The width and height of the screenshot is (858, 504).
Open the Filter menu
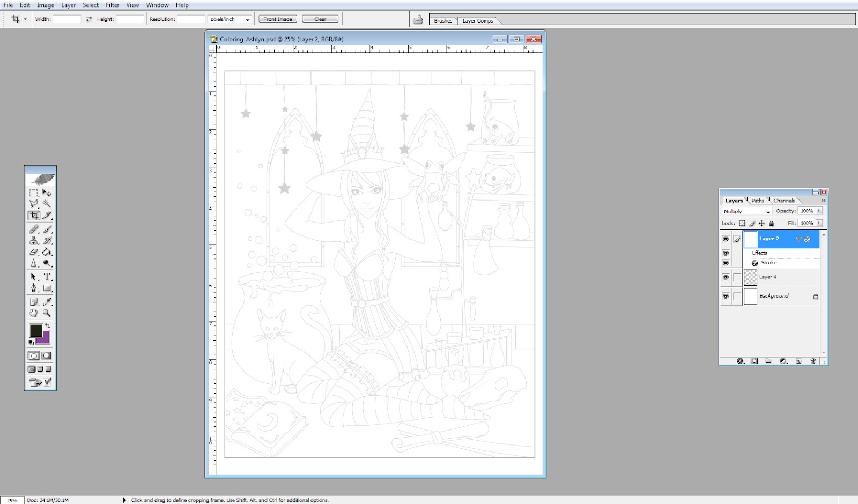point(112,5)
